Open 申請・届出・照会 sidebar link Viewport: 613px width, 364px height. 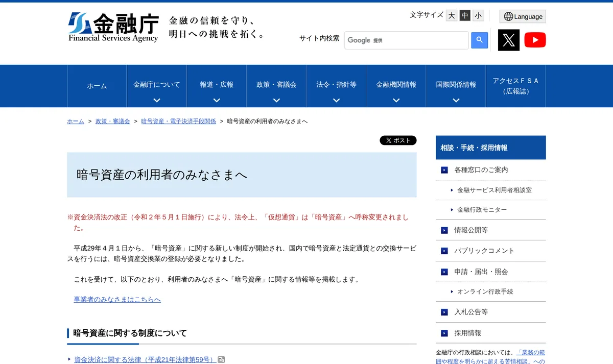coord(481,272)
